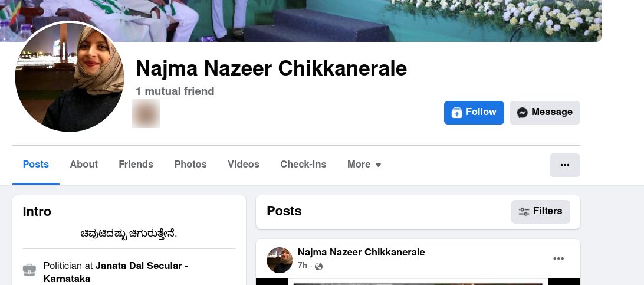This screenshot has width=644, height=285.
Task: Click the Follow button
Action: 474,113
